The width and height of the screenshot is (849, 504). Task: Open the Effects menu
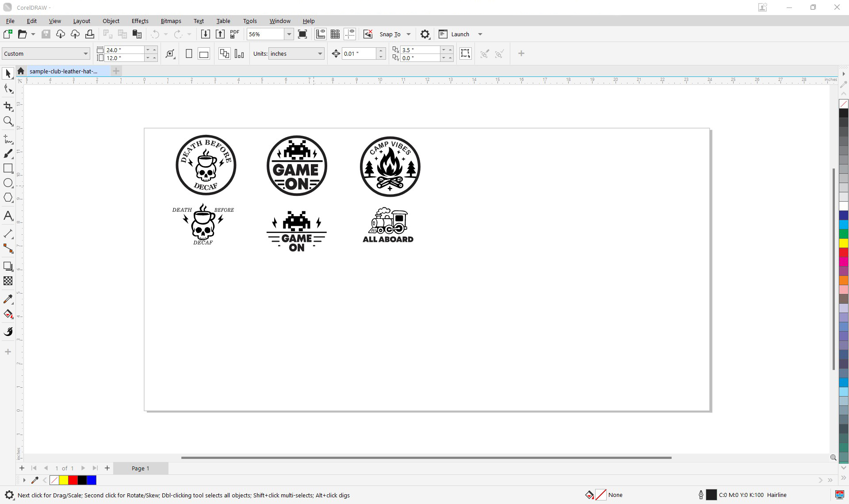tap(140, 21)
